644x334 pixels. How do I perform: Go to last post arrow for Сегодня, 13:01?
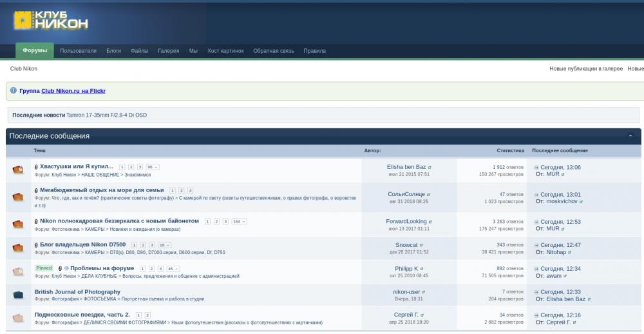[536, 195]
